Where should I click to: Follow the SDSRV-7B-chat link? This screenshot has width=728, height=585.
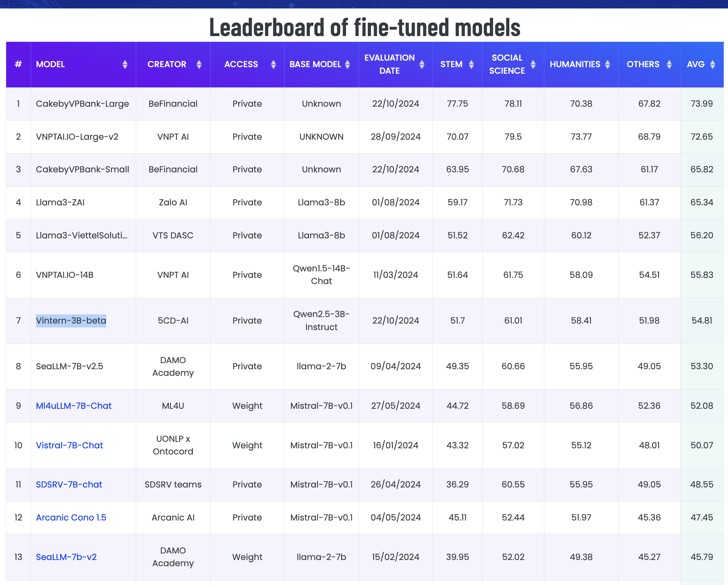pyautogui.click(x=69, y=484)
